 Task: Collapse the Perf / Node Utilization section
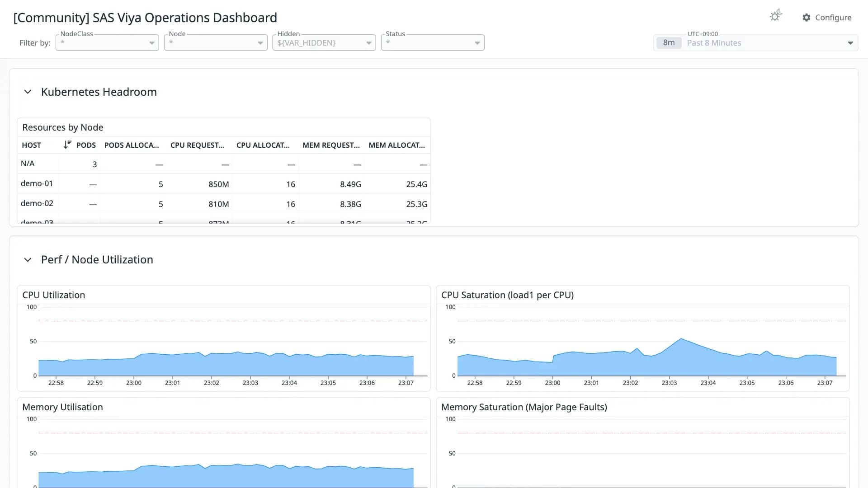(x=28, y=260)
